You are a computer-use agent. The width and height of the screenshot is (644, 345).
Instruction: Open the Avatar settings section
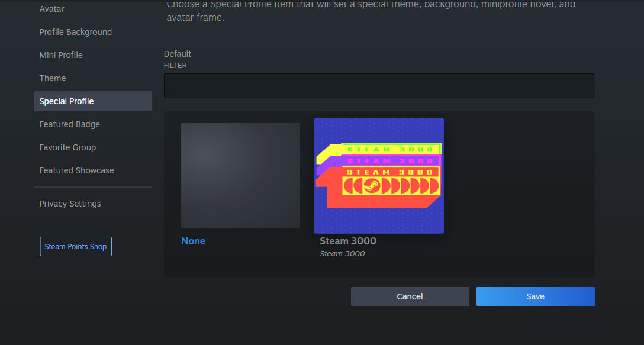51,9
